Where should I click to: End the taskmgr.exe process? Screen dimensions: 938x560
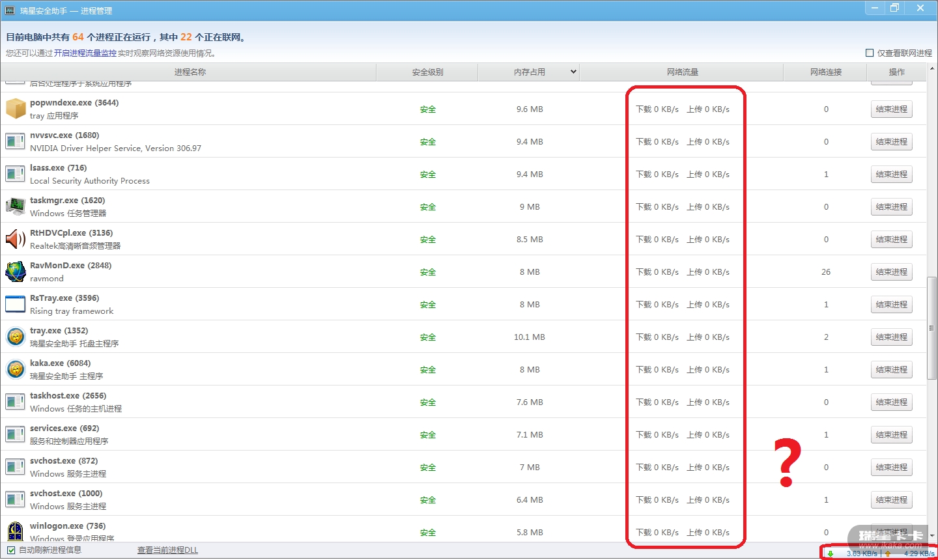891,207
